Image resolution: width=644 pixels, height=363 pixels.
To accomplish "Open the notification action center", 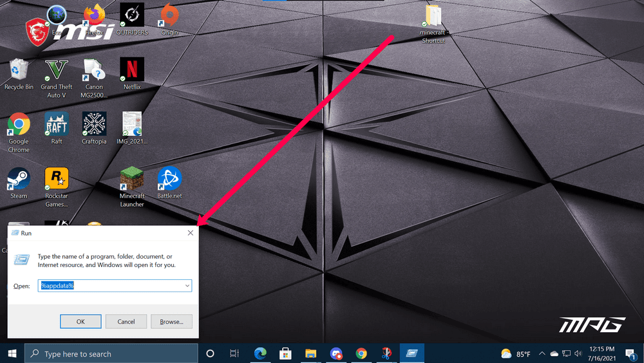I will [631, 353].
